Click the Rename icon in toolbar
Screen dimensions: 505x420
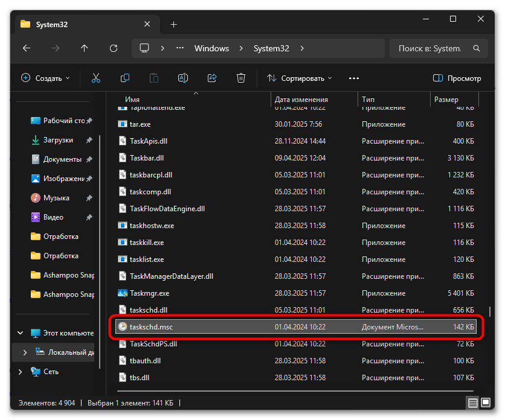pos(183,78)
